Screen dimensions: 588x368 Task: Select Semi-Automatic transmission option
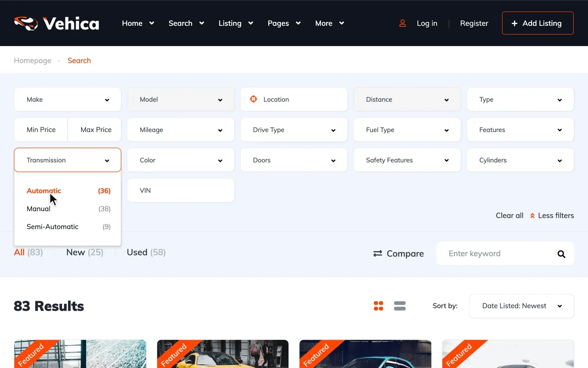(68, 227)
